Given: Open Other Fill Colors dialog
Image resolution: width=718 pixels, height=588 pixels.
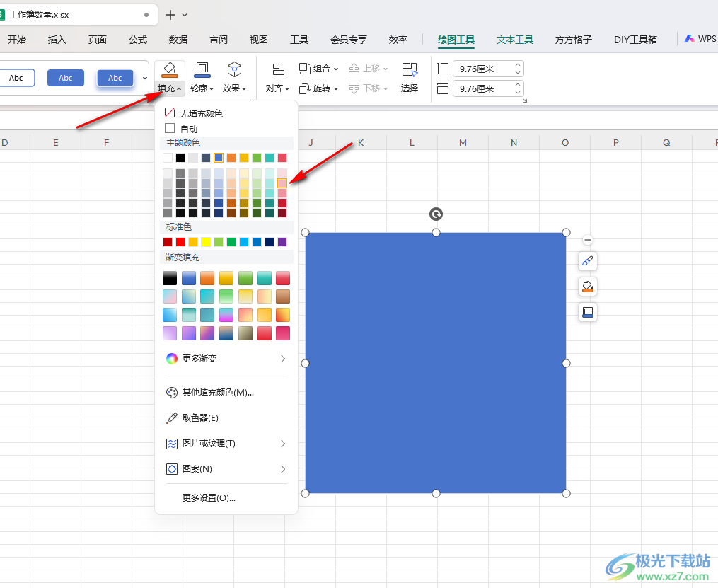Looking at the screenshot, I should [210, 393].
